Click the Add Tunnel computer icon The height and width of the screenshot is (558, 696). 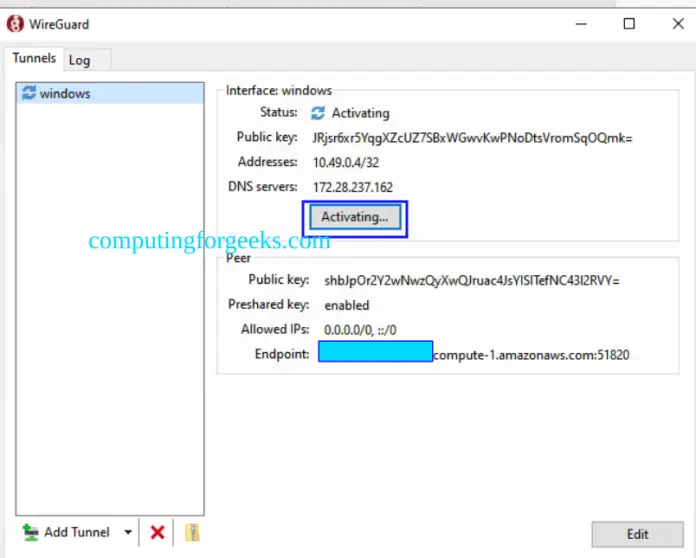pyautogui.click(x=30, y=532)
